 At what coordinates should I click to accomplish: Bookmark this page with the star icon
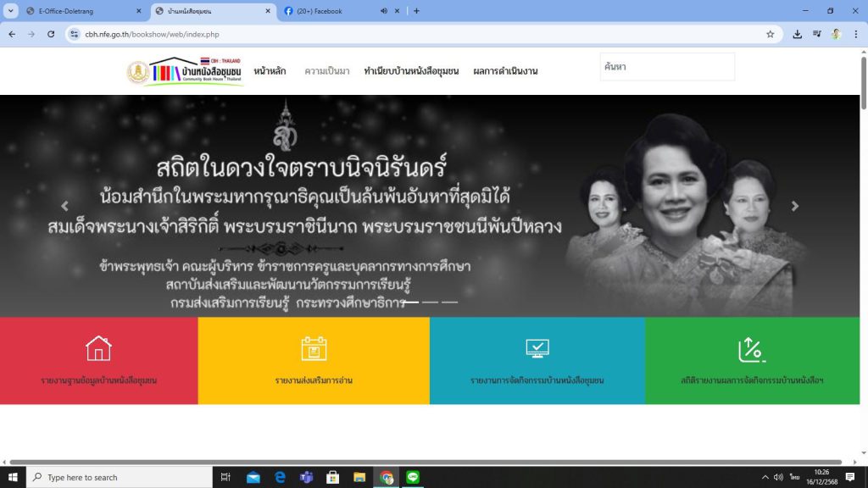point(771,34)
